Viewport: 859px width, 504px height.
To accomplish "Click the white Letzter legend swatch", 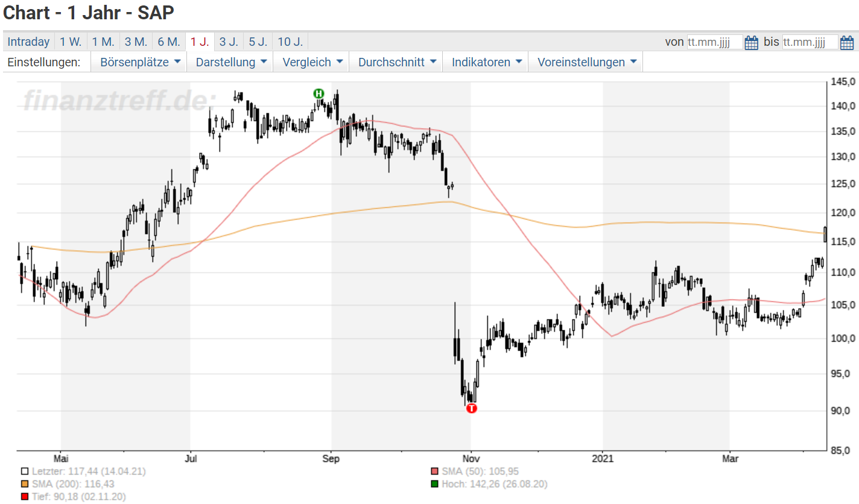I will coord(24,471).
